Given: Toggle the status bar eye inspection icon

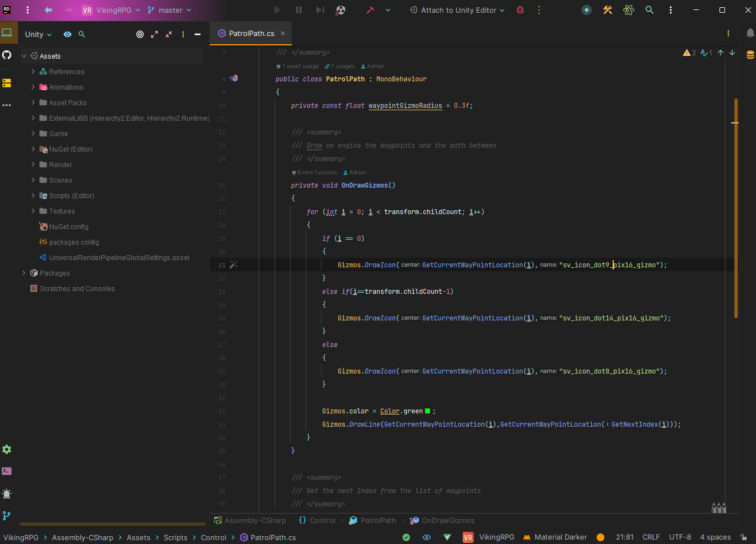Looking at the screenshot, I should pos(427,537).
